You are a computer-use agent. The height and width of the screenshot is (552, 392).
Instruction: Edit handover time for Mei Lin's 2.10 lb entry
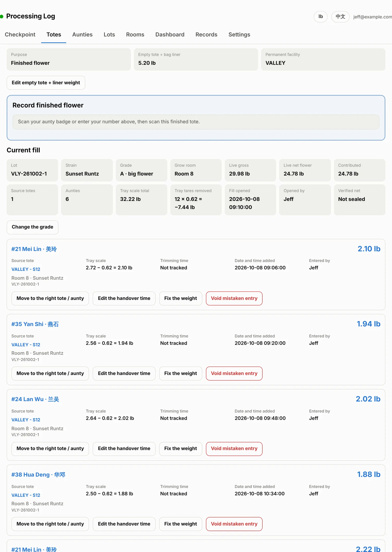(124, 298)
